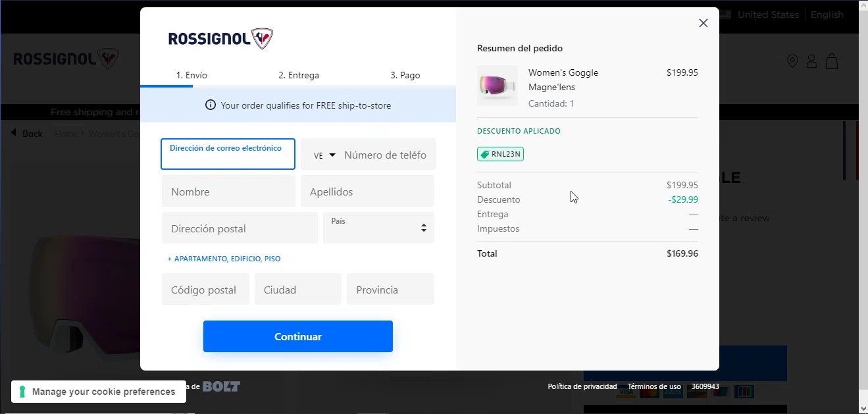Focus the Código postal field

(205, 290)
